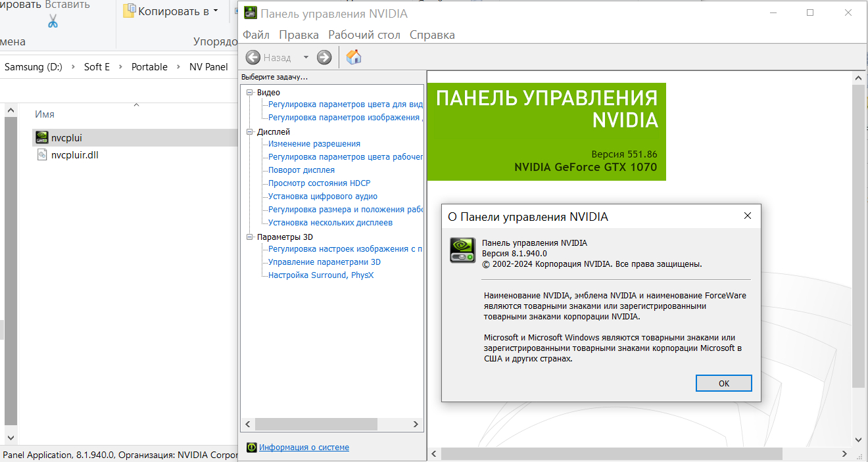Click Soft E in Explorer breadcrumb

(x=97, y=67)
